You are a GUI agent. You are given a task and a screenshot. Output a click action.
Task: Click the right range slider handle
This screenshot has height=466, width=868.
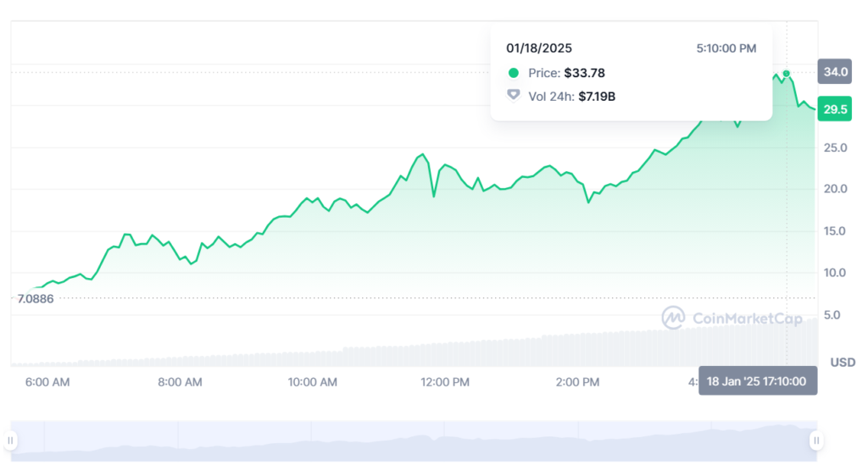(816, 441)
